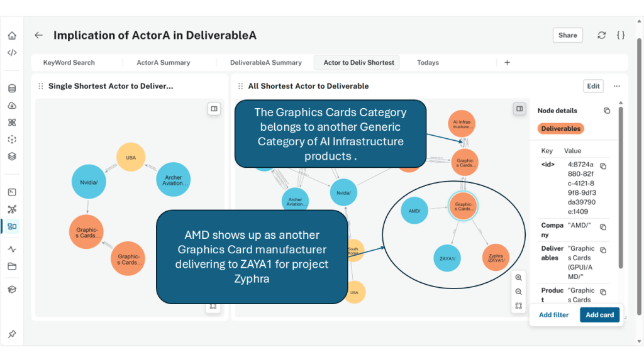The image size is (644, 362).
Task: Copy the node id value
Action: point(603,167)
